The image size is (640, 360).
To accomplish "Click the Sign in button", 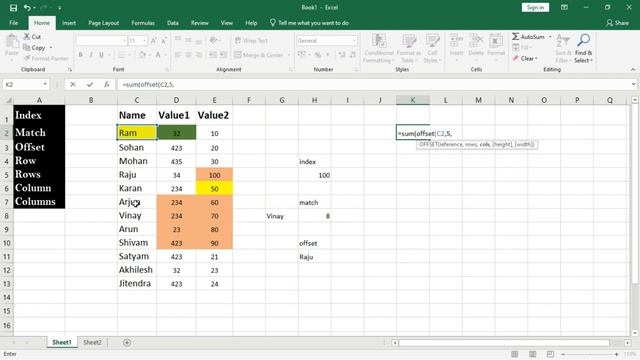I will [x=535, y=8].
